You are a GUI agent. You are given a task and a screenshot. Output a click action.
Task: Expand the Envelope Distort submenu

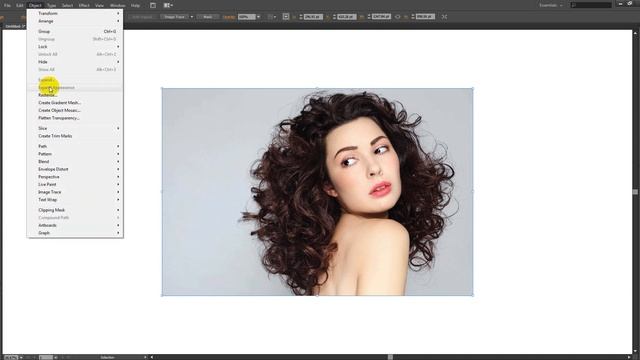[75, 169]
